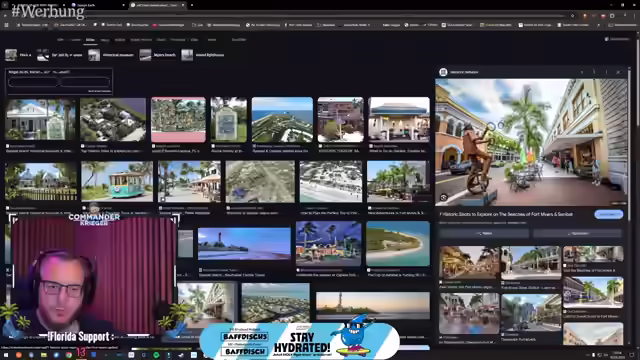The height and width of the screenshot is (360, 640).
Task: Open the teal trolley thumbnail
Action: [117, 181]
